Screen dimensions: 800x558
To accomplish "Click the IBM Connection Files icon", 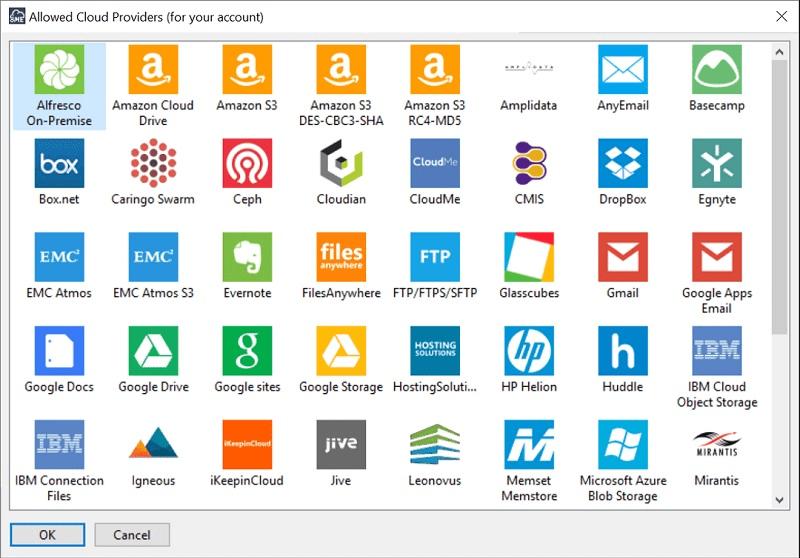I will click(59, 445).
